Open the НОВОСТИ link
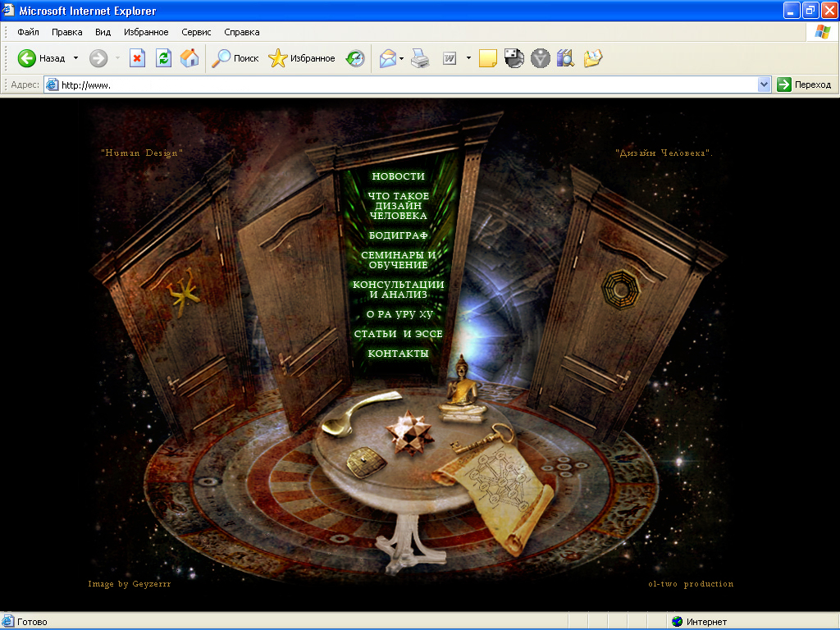This screenshot has height=630, width=840. pyautogui.click(x=398, y=176)
